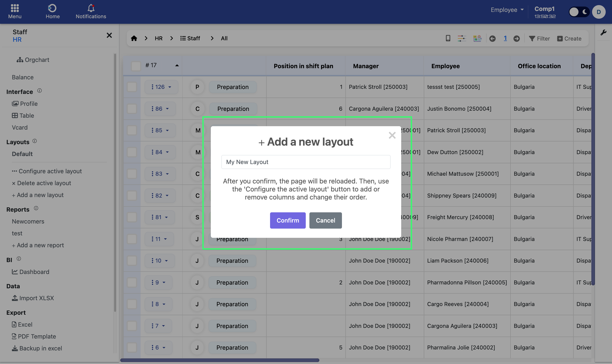Go to Home in the top bar
Viewport: 612px width, 364px height.
coord(52,12)
